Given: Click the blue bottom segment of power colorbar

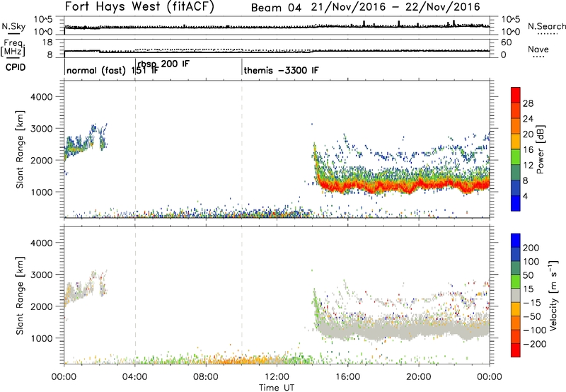Looking at the screenshot, I should click(x=516, y=203).
